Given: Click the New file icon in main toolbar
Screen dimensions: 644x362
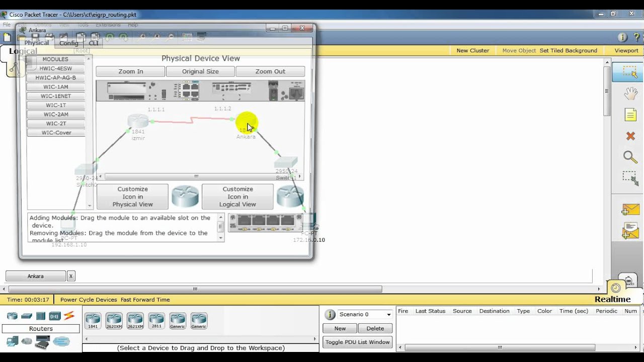Looking at the screenshot, I should [7, 37].
